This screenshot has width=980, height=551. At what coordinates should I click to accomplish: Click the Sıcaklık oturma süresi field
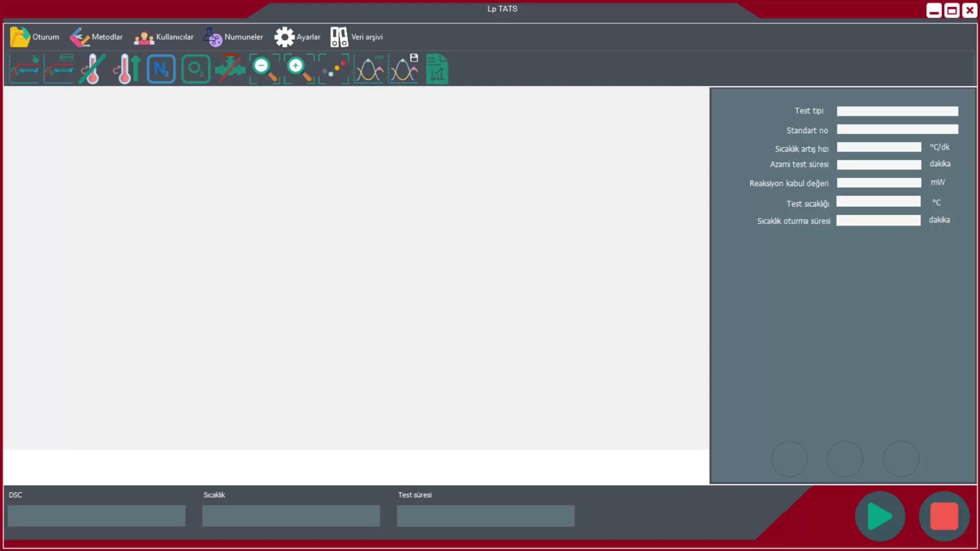878,220
